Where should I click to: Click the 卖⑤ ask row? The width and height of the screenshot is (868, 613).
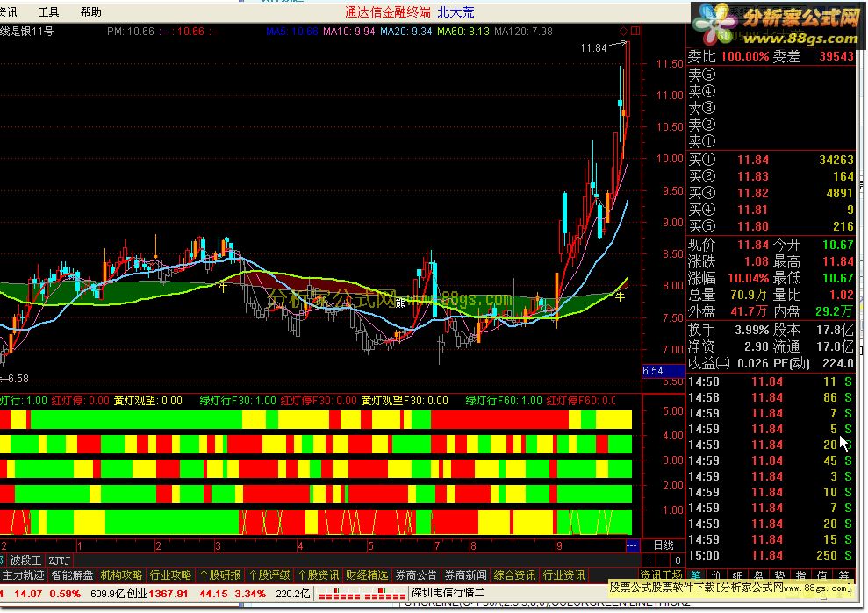[x=771, y=75]
